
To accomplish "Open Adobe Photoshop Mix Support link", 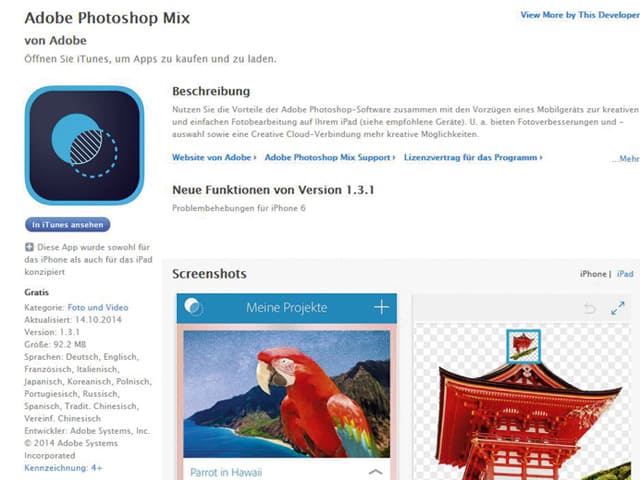I will click(330, 158).
